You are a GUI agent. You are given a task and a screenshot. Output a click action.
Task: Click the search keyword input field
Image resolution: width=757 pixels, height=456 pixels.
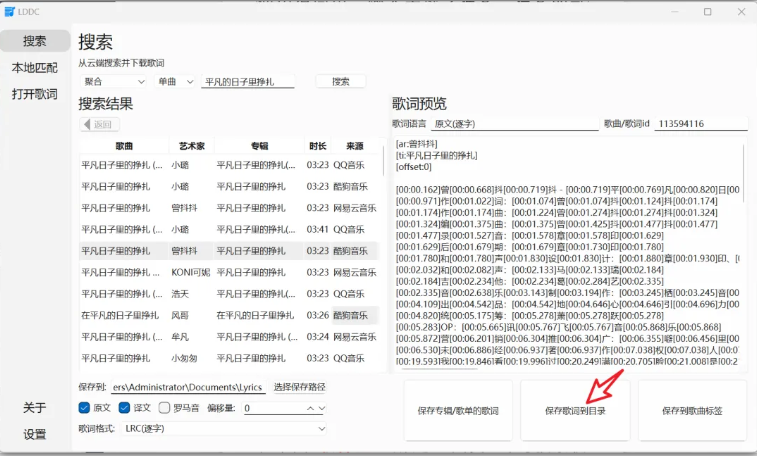click(x=248, y=82)
